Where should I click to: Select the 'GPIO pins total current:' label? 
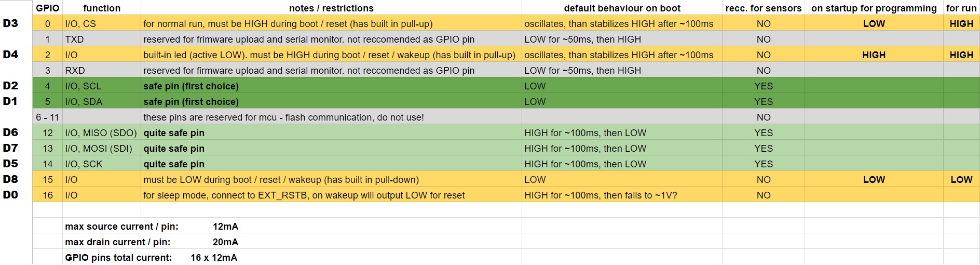[118, 258]
